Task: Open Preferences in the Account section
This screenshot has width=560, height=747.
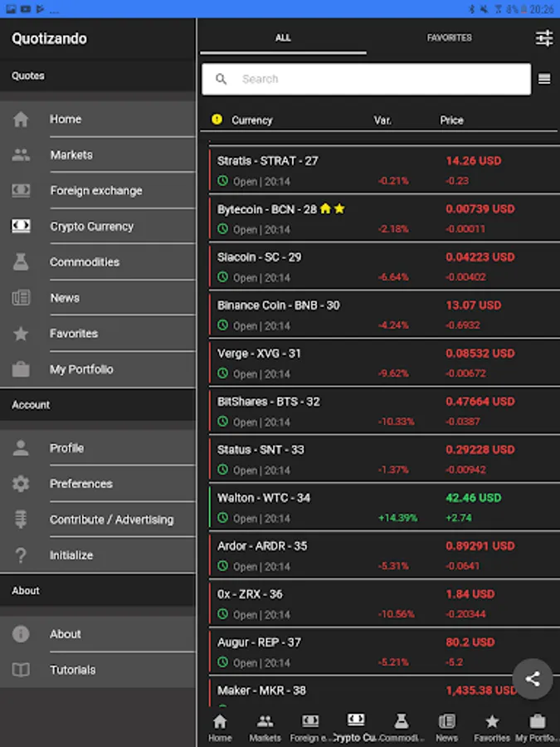Action: [80, 484]
